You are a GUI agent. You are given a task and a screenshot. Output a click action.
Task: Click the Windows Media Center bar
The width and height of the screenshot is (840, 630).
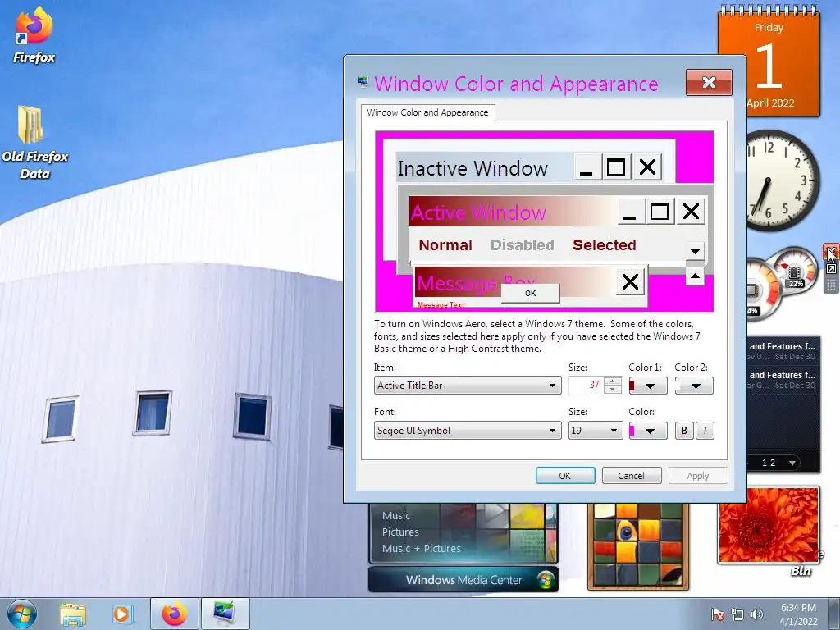tap(463, 580)
